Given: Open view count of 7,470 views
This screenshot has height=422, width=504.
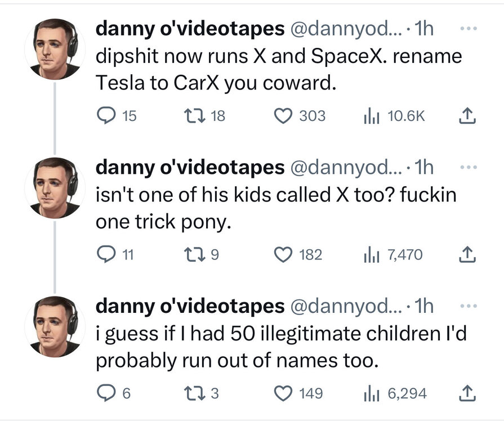Looking at the screenshot, I should [373, 254].
